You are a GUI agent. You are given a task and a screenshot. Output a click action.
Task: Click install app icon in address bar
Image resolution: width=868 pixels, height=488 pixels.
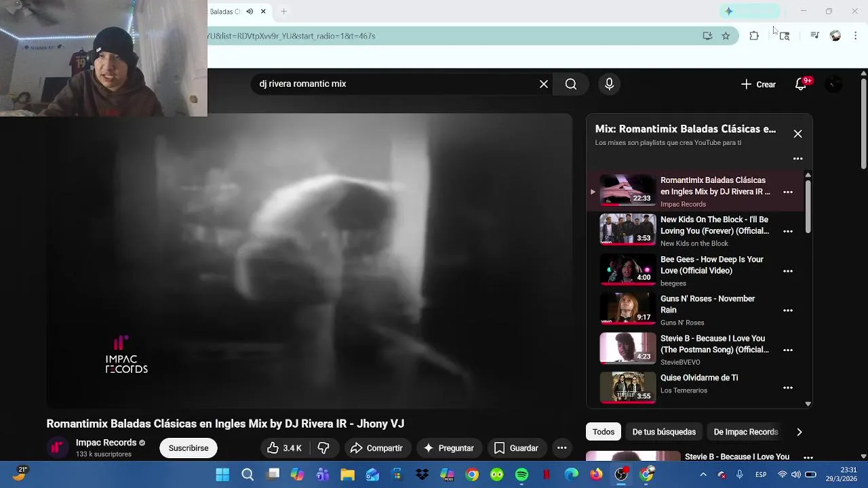tap(707, 36)
